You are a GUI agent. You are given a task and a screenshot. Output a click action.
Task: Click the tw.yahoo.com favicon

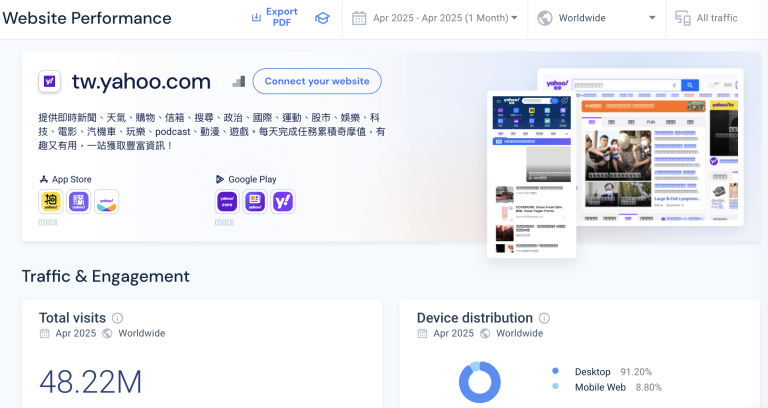(49, 81)
